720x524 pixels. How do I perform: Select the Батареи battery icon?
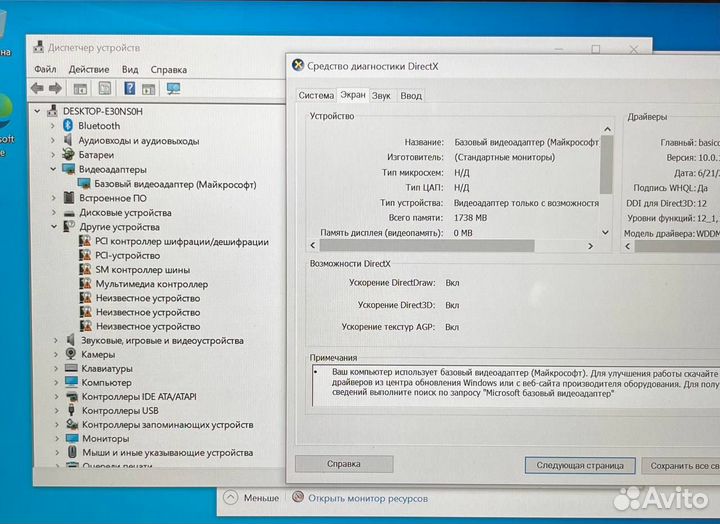point(68,154)
